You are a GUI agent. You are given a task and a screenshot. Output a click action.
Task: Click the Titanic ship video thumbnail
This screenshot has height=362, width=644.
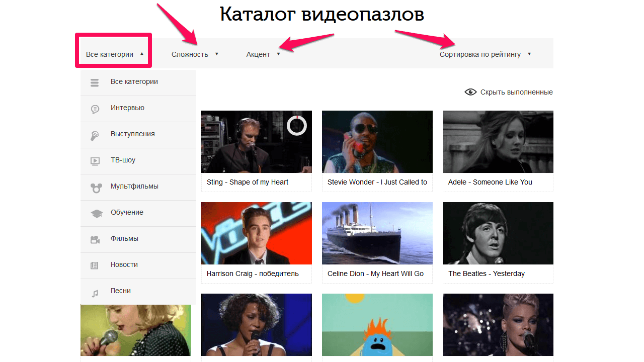click(x=377, y=233)
